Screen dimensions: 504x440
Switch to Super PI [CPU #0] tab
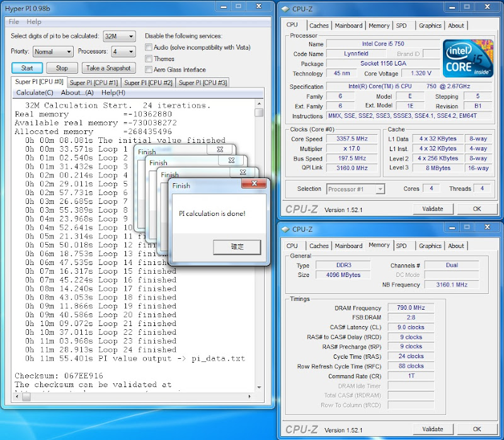(x=39, y=82)
